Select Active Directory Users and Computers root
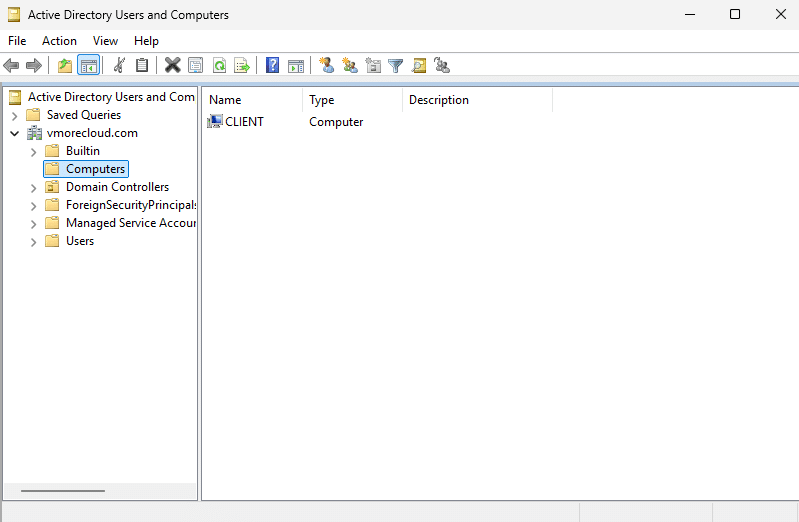799x522 pixels. click(x=111, y=97)
